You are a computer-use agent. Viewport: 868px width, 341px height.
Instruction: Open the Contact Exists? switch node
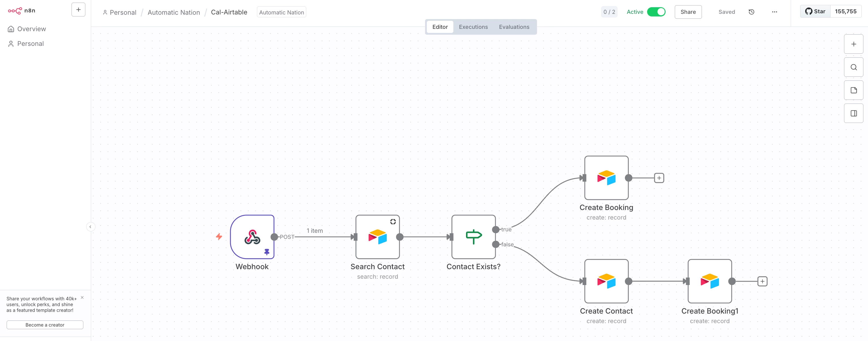473,237
